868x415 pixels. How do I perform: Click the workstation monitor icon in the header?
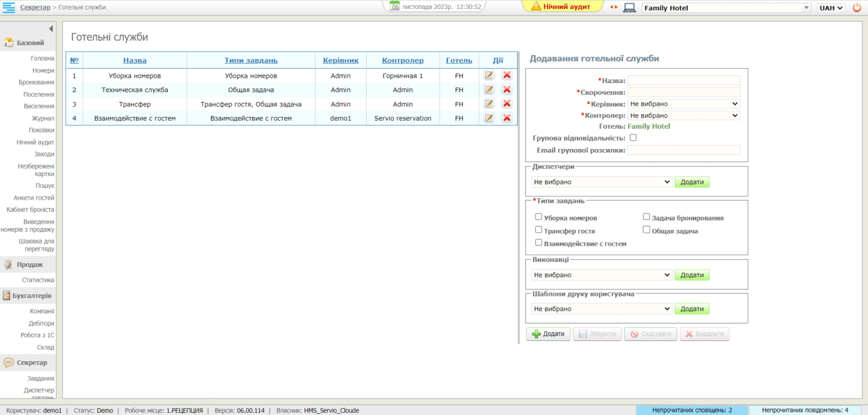click(629, 7)
